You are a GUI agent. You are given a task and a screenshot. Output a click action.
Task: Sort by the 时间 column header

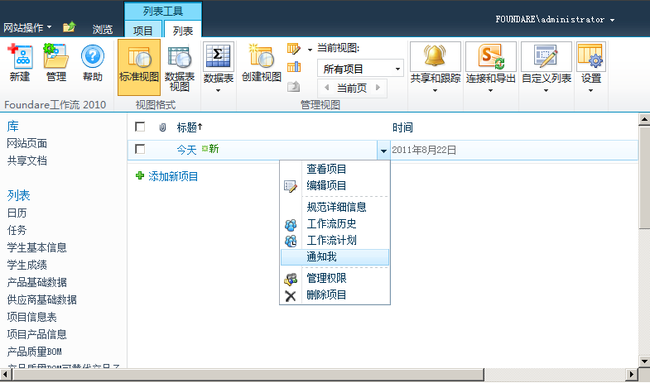click(x=403, y=127)
